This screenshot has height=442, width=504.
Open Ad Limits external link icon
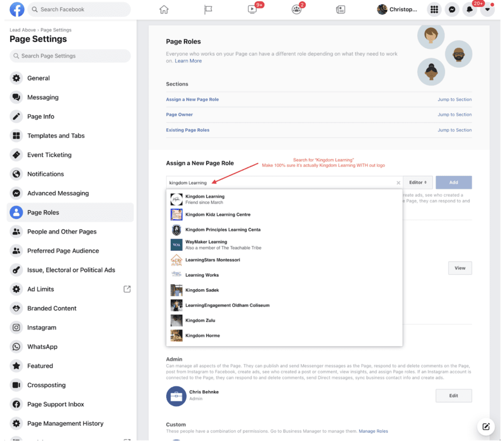[127, 289]
